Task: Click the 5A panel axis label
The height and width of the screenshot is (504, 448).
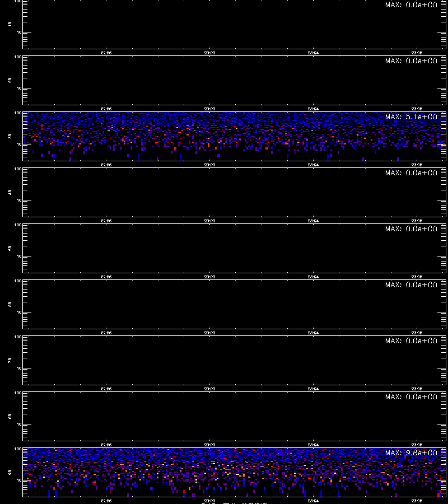Action: click(10, 248)
